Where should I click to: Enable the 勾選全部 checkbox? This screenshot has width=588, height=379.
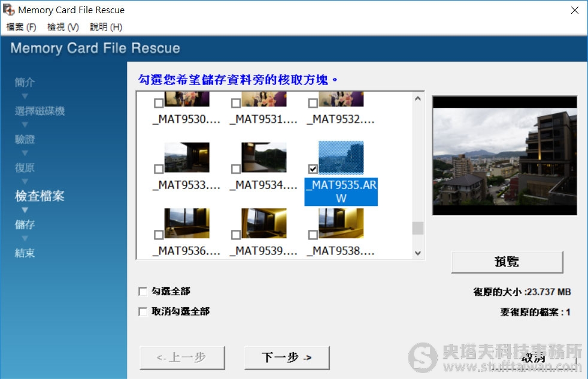click(x=143, y=291)
